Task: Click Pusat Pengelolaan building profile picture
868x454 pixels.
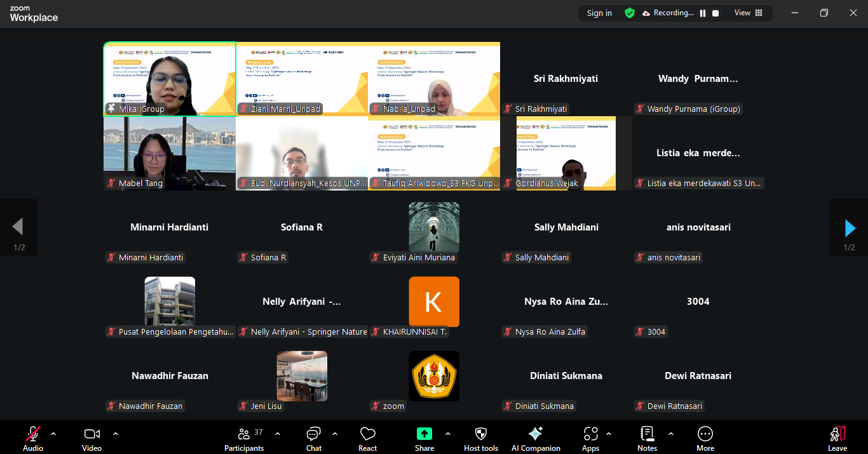Action: pyautogui.click(x=170, y=302)
